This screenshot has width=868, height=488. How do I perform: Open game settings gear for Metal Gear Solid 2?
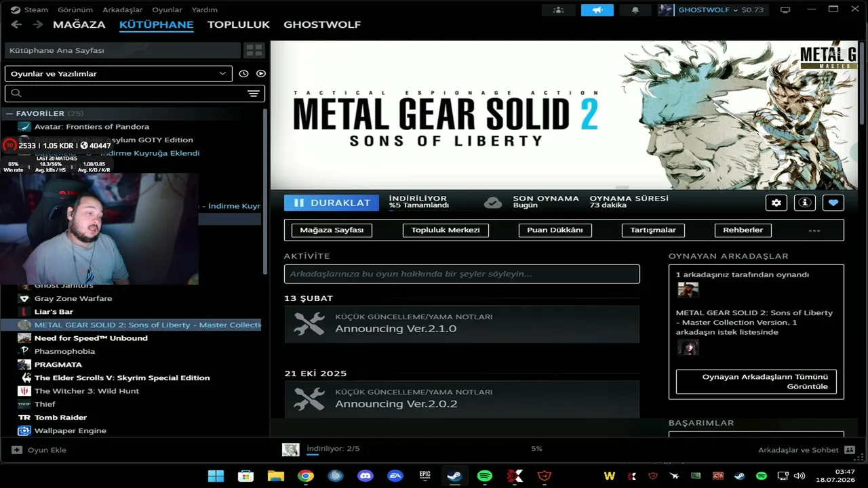(776, 203)
